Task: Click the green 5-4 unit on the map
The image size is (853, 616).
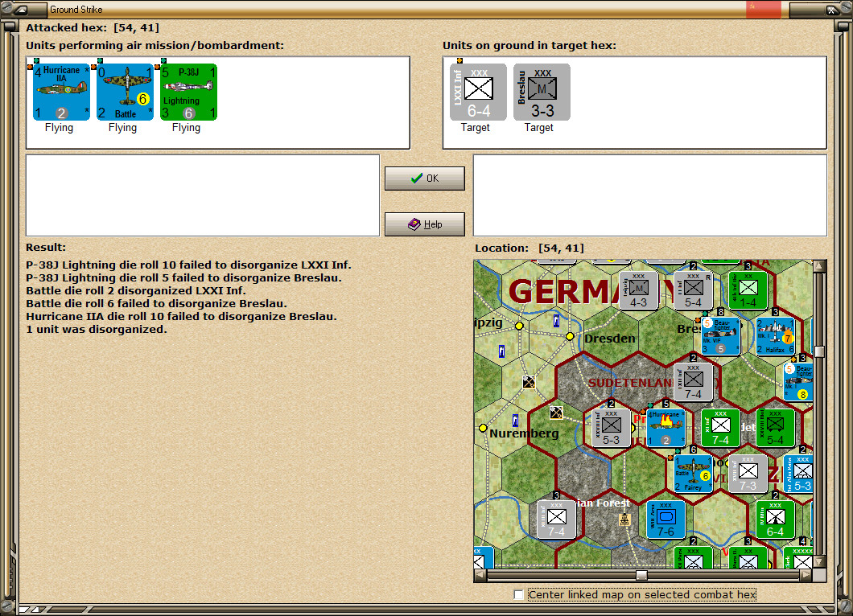Action: click(775, 429)
